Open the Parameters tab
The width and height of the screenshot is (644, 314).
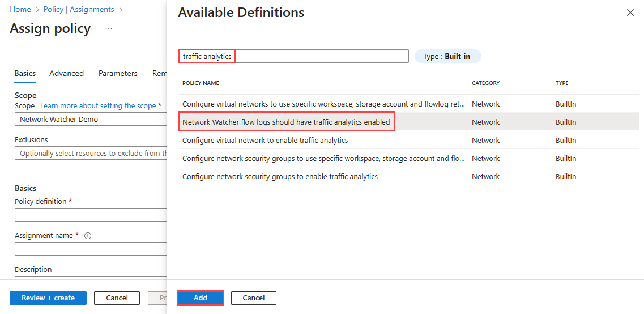click(x=118, y=73)
